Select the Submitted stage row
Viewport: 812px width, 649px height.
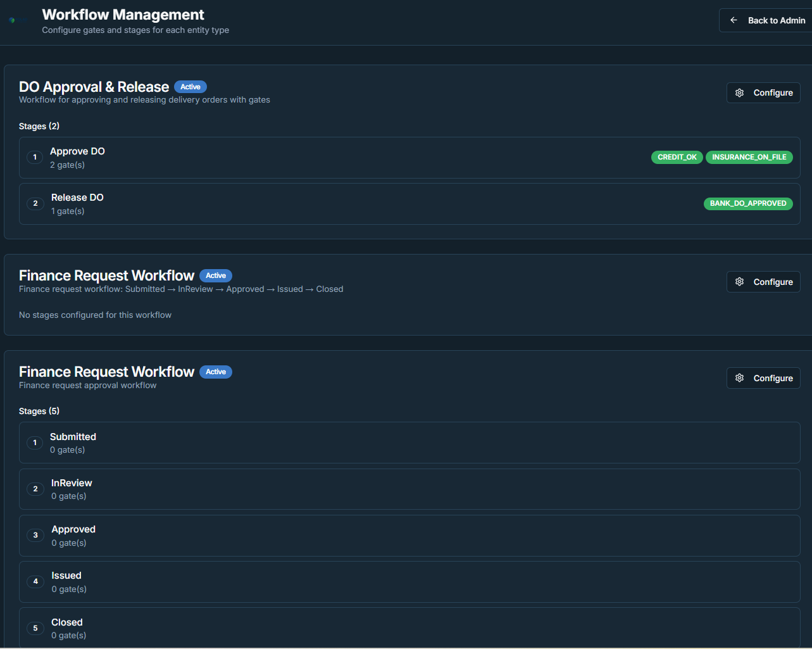(x=409, y=443)
